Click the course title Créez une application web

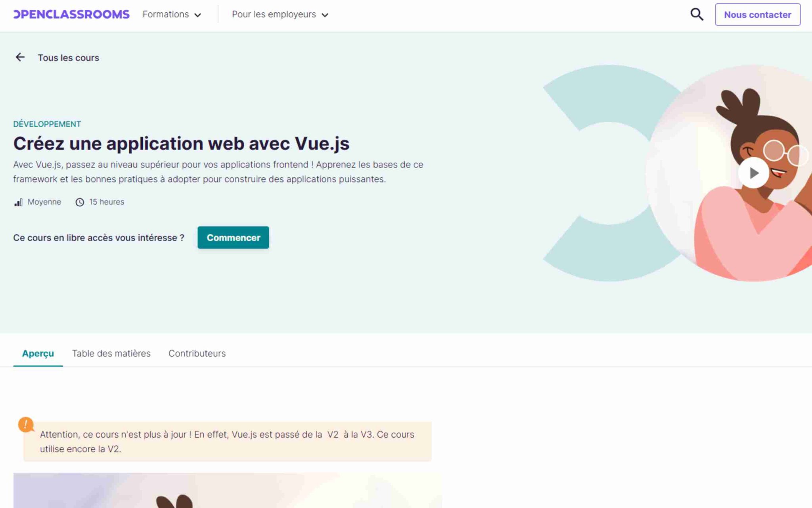pos(181,143)
